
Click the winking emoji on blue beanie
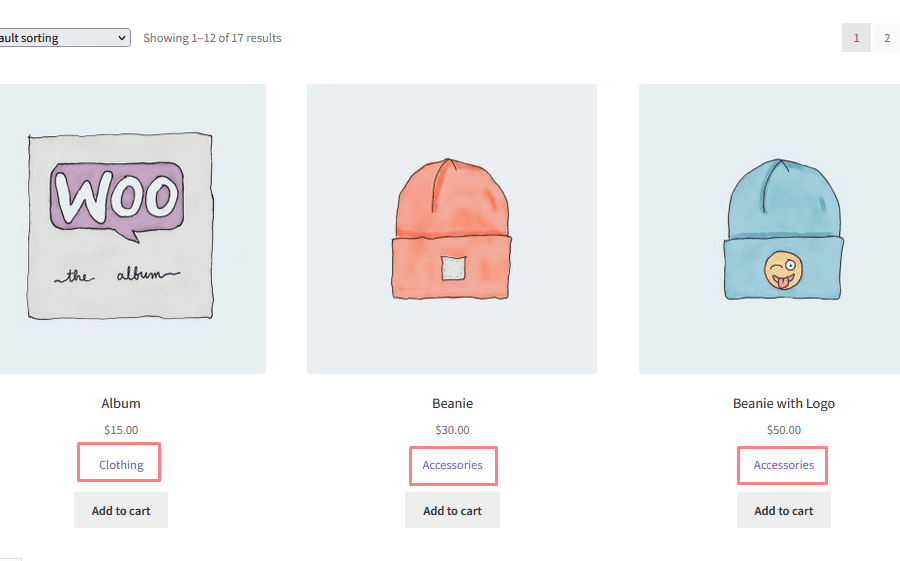(x=783, y=270)
